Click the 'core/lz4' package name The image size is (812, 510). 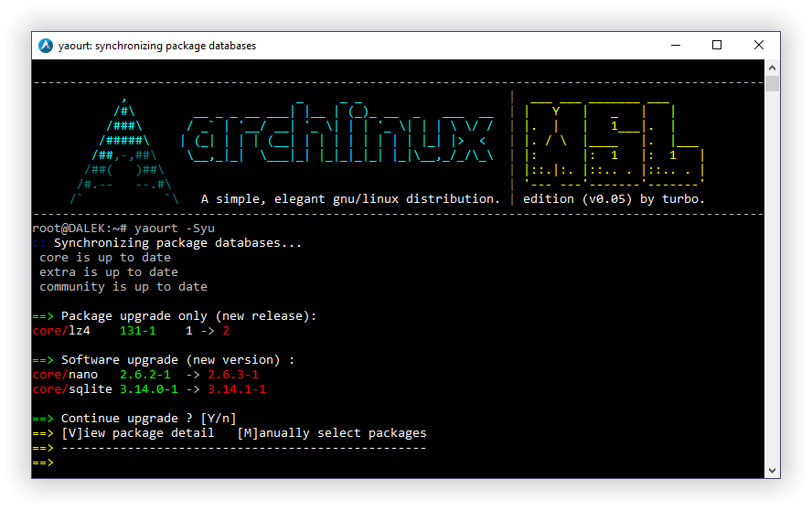(x=61, y=330)
